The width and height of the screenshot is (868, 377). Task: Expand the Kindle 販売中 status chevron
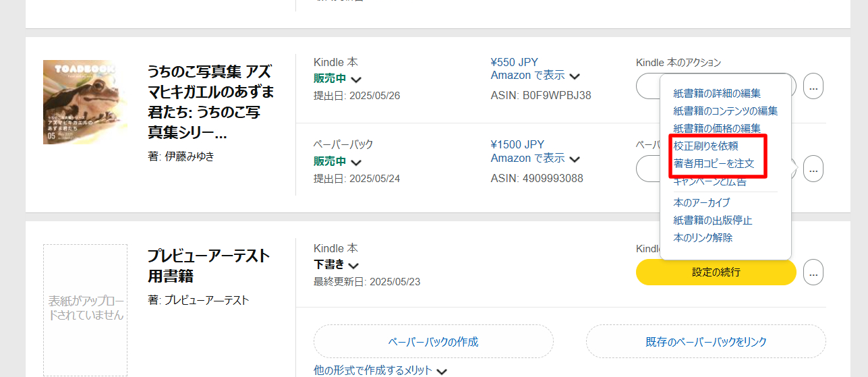click(x=356, y=80)
